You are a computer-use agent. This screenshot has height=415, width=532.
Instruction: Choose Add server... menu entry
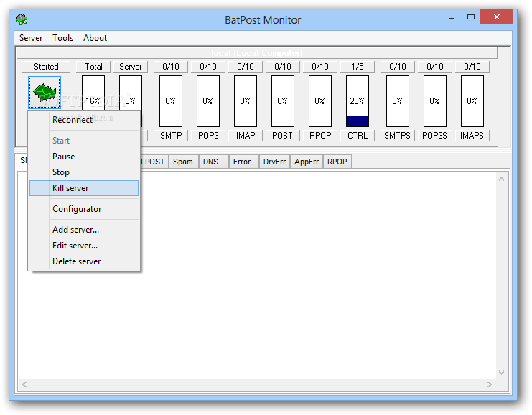[x=84, y=230]
